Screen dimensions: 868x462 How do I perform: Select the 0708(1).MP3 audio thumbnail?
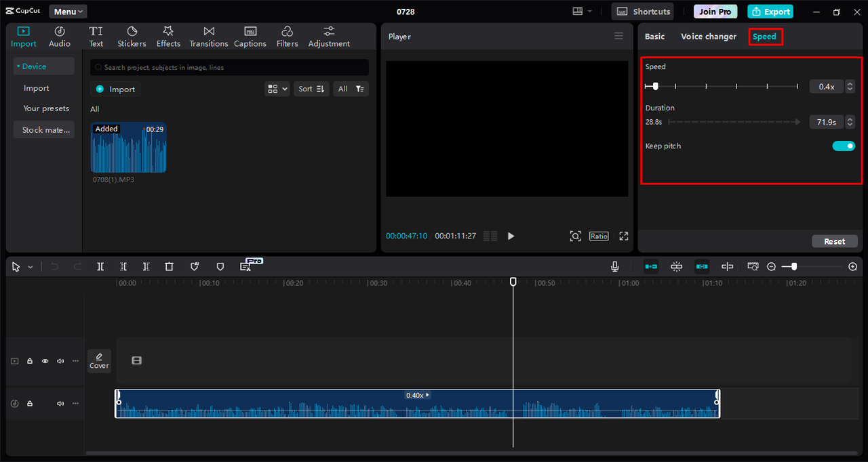tap(129, 148)
